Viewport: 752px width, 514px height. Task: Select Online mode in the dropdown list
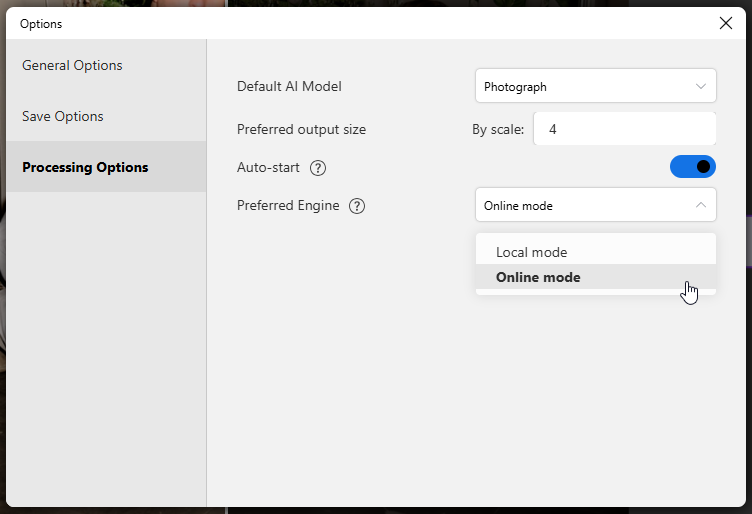(x=538, y=277)
